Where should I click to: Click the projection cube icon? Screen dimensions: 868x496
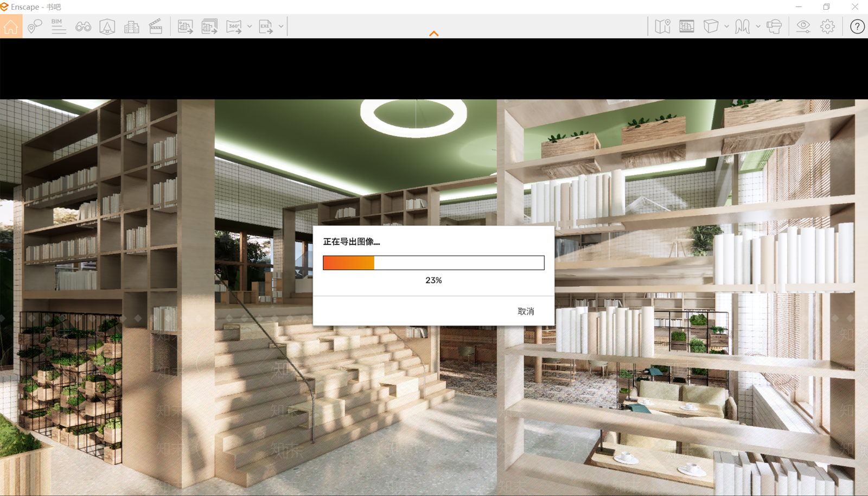point(711,27)
